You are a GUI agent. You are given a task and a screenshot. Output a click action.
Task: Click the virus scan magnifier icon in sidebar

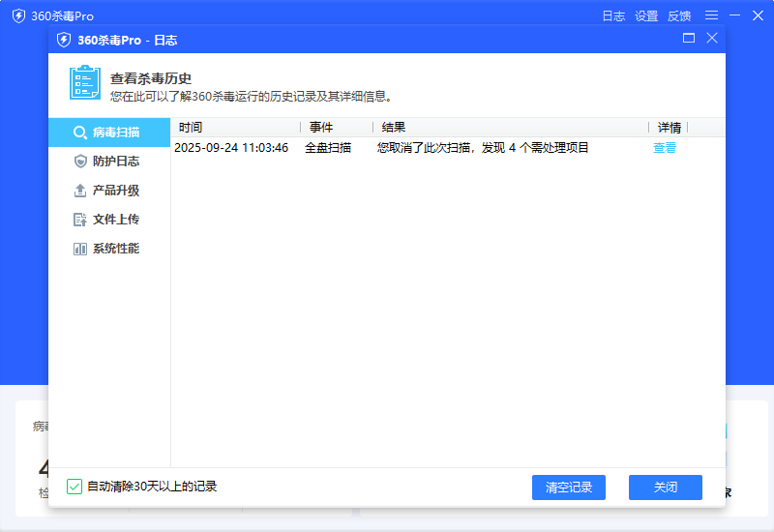tap(80, 133)
